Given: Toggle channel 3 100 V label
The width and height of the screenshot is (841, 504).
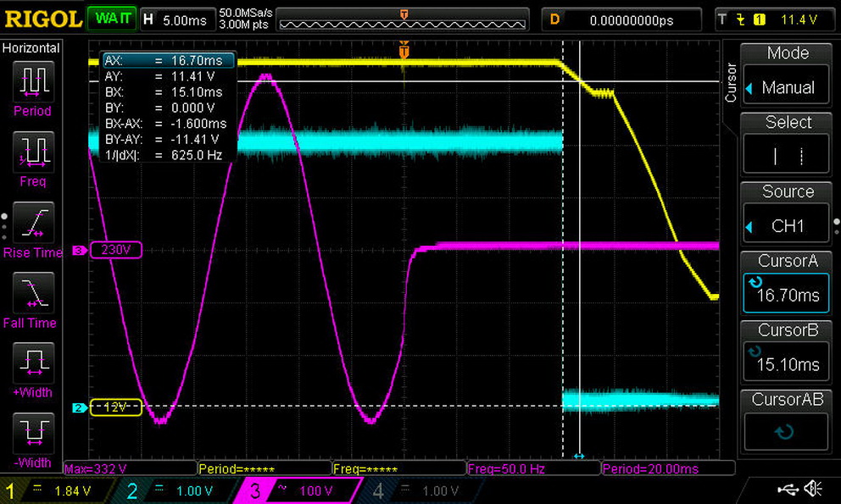Looking at the screenshot, I should (x=298, y=490).
